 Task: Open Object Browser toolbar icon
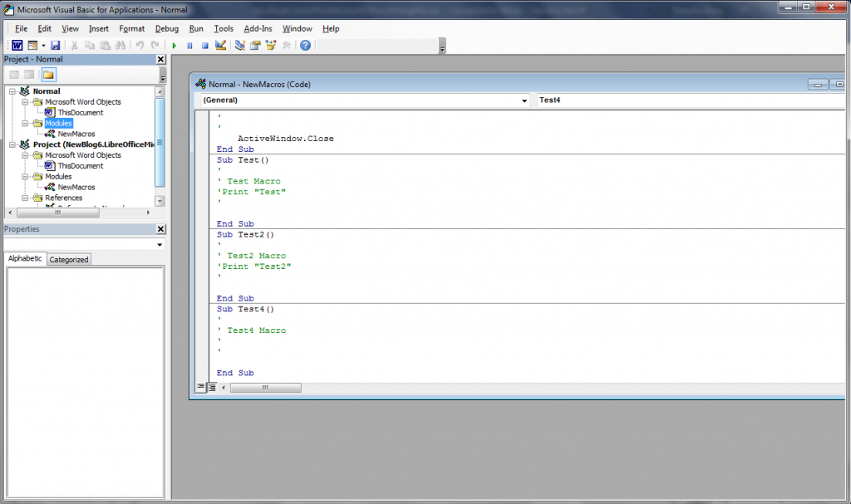coord(271,45)
